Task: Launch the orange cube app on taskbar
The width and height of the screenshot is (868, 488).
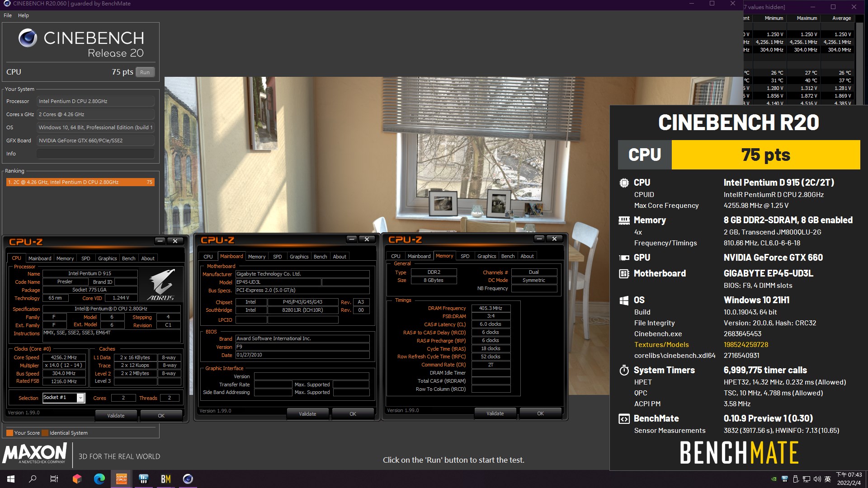Action: [x=77, y=479]
